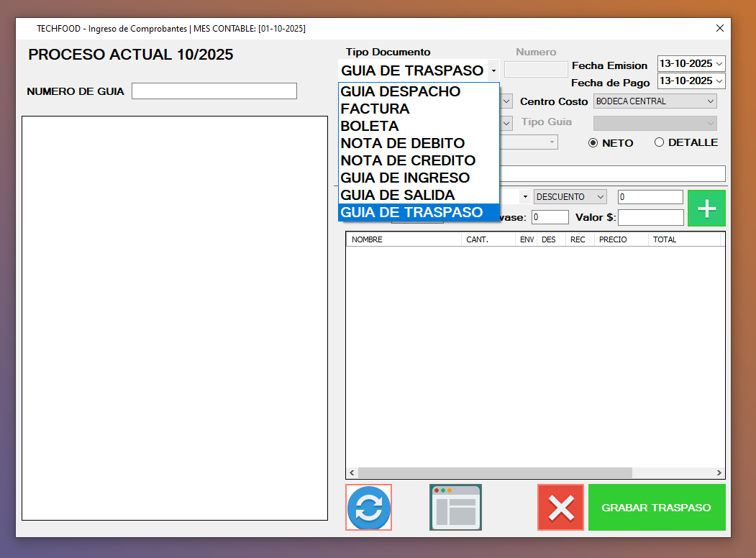Pick BOLETA in the document type list
This screenshot has width=756, height=558.
pyautogui.click(x=370, y=126)
